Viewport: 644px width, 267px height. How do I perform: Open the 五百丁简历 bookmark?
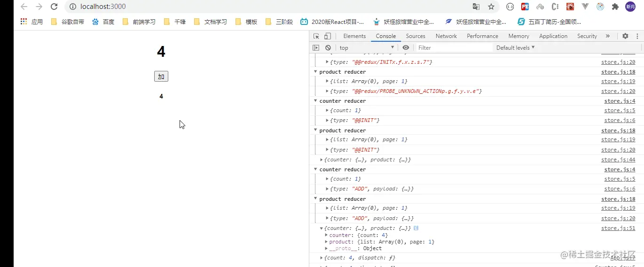coord(549,22)
